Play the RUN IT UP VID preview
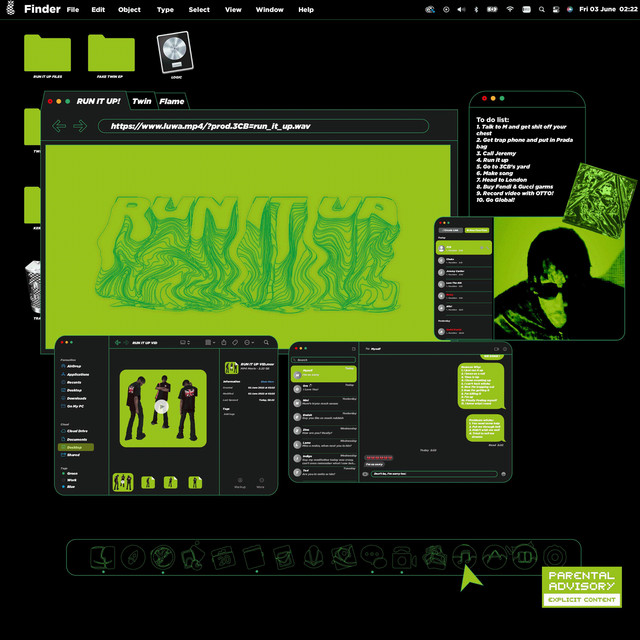This screenshot has width=640, height=640. tap(162, 407)
